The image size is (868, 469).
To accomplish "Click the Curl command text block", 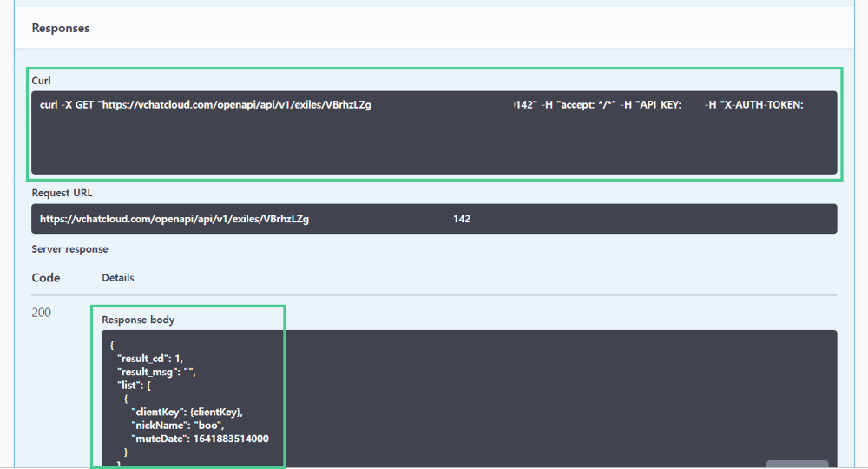I will point(434,133).
